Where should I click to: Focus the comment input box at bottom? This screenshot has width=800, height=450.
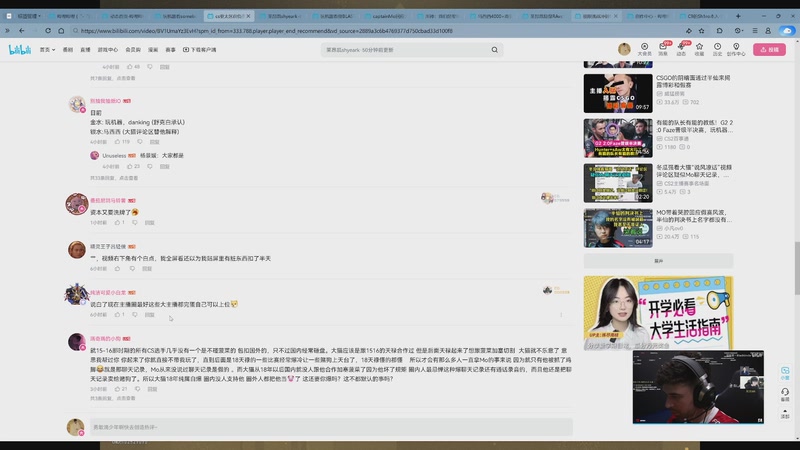(331, 427)
